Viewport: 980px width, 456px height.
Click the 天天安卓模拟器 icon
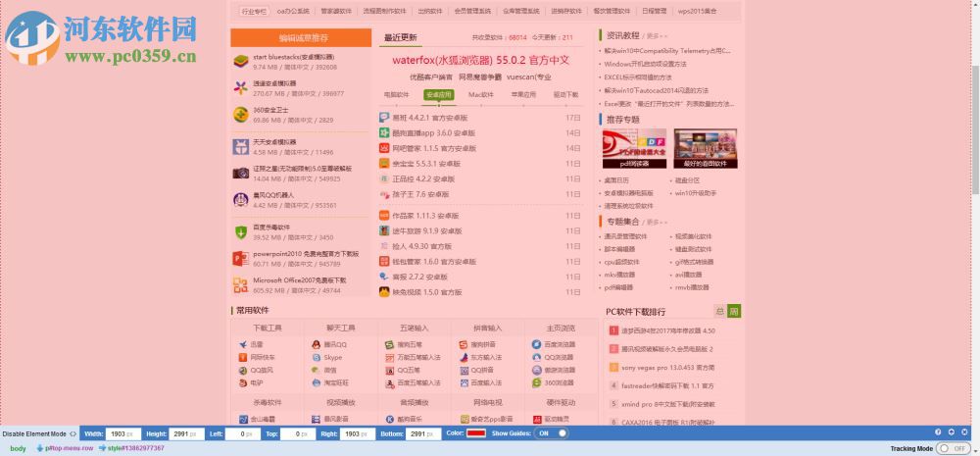[241, 147]
